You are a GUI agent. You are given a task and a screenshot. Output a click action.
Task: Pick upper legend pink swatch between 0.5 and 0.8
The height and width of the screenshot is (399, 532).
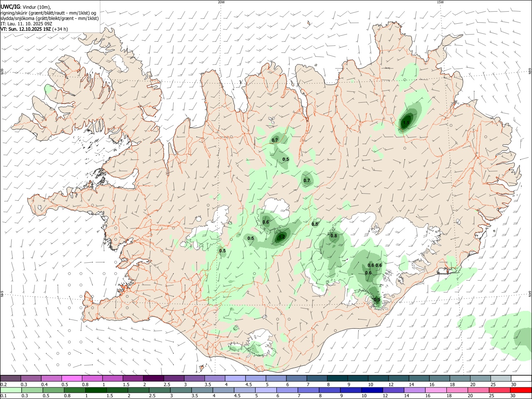click(x=71, y=378)
